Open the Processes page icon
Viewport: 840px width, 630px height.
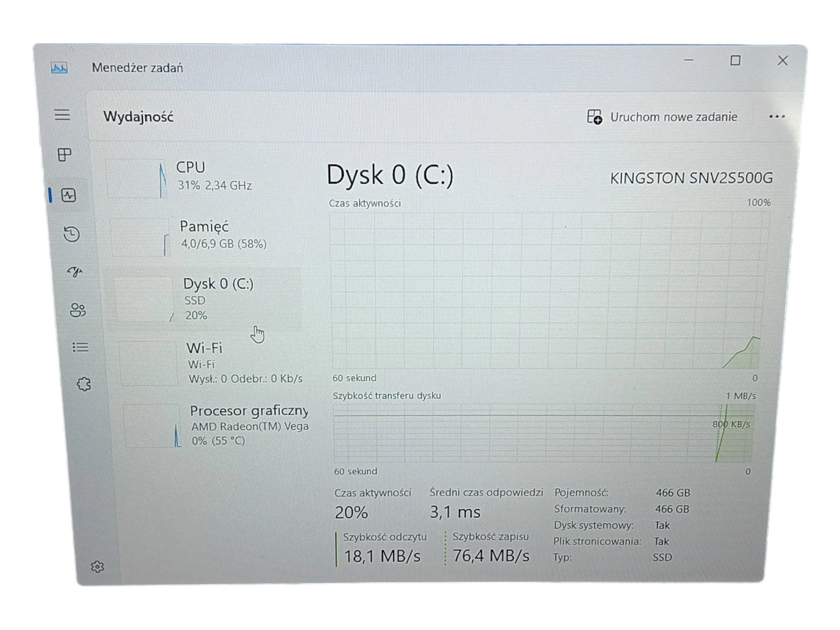click(x=65, y=155)
